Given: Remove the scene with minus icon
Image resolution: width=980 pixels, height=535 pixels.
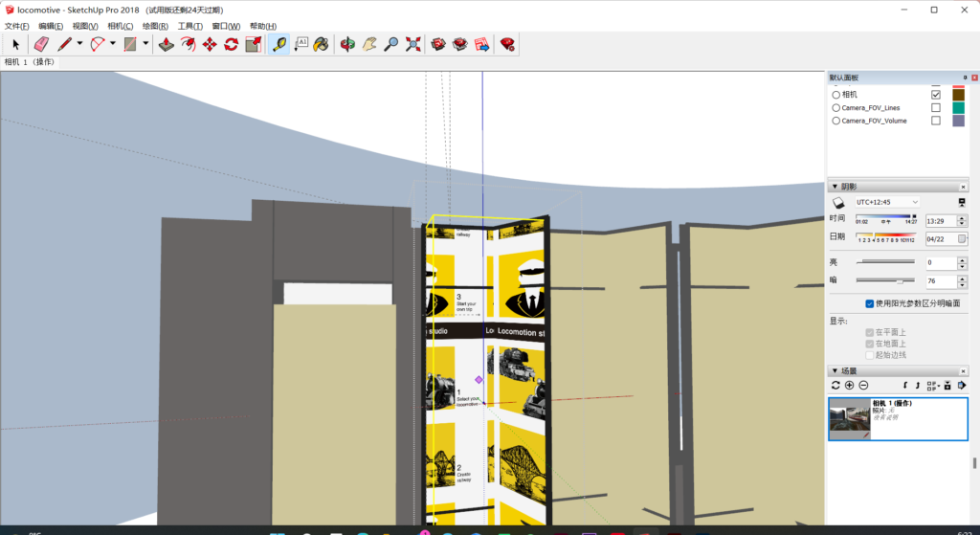Looking at the screenshot, I should point(864,386).
